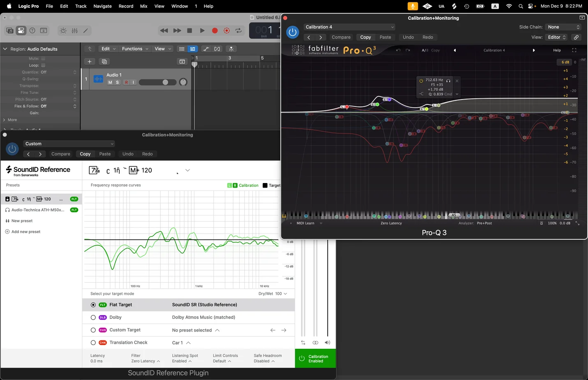Duplicate track with the duplicate icon

104,62
